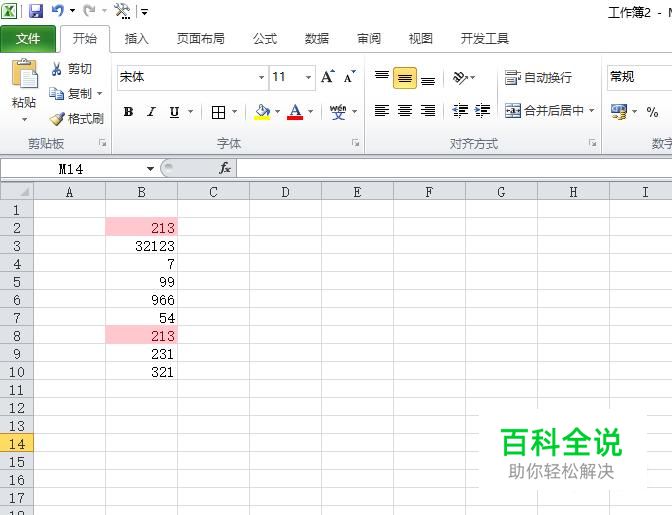Expand the 复制 copy dropdown arrow

99,93
